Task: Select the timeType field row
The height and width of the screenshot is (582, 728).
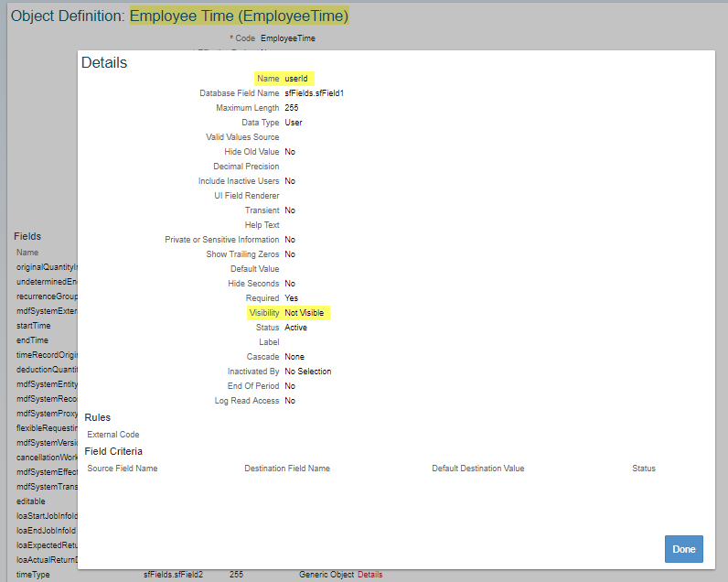Action: [x=33, y=575]
